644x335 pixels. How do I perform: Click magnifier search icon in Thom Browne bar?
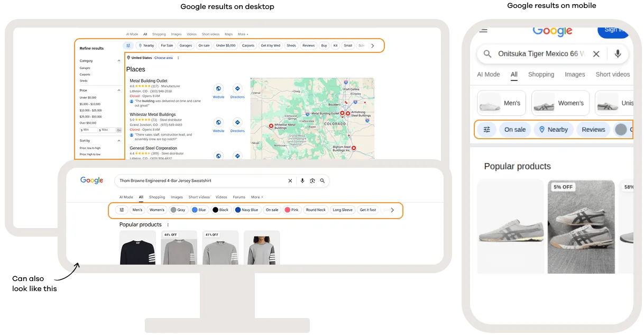(323, 180)
